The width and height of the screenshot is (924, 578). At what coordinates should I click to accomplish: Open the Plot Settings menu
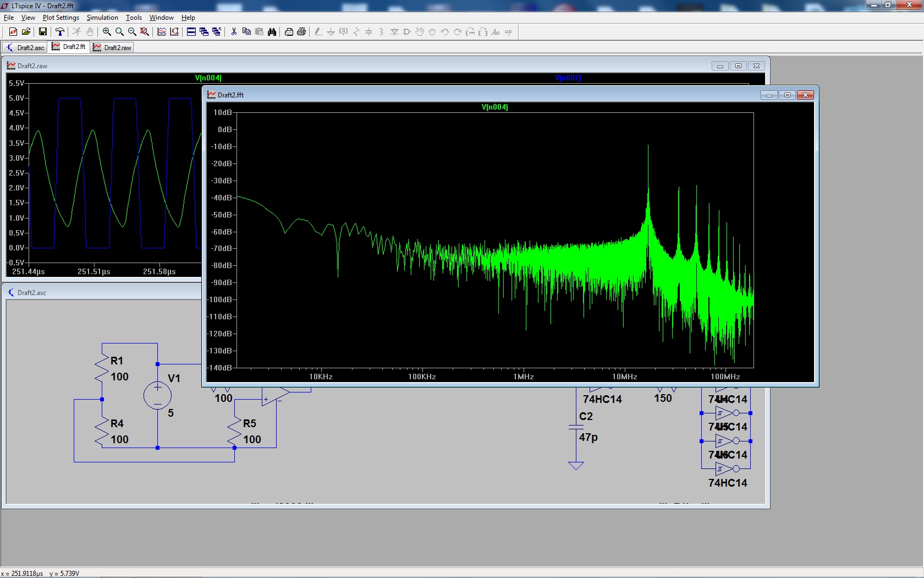tap(61, 18)
